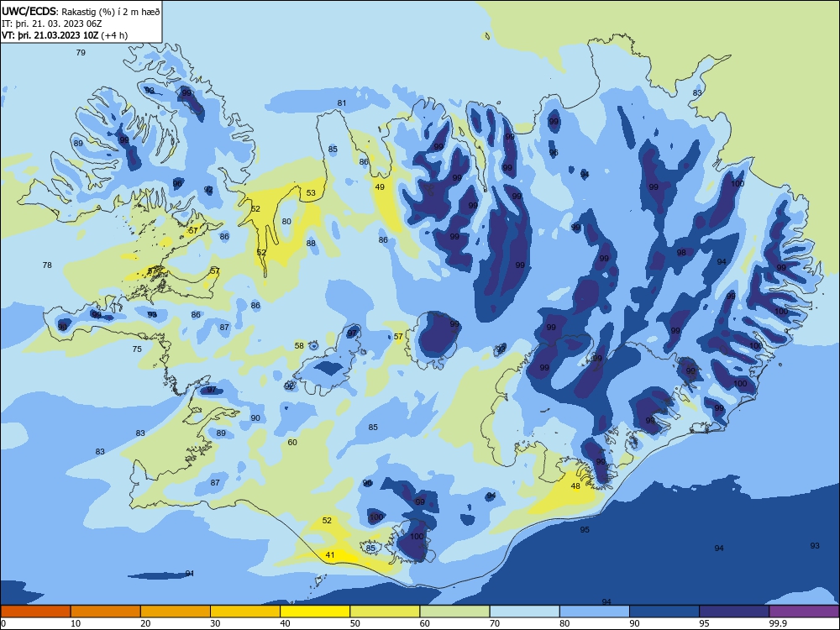This screenshot has height=630, width=840.
Task: Click the indigo 95–99.9 legend swatch
Action: 734,612
